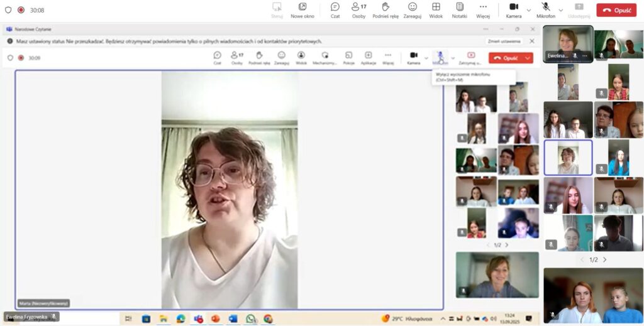Go to next participant page in right gallery
This screenshot has height=326, width=644.
point(605,259)
